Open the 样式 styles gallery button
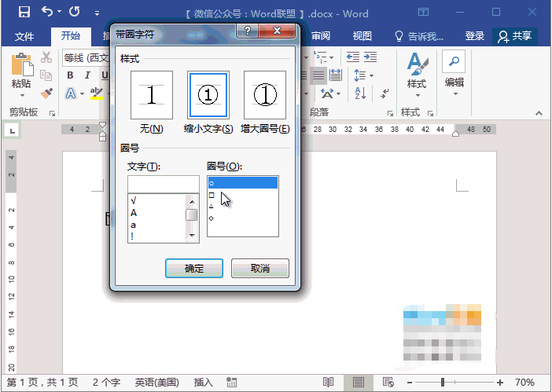Image resolution: width=552 pixels, height=392 pixels. pyautogui.click(x=418, y=75)
